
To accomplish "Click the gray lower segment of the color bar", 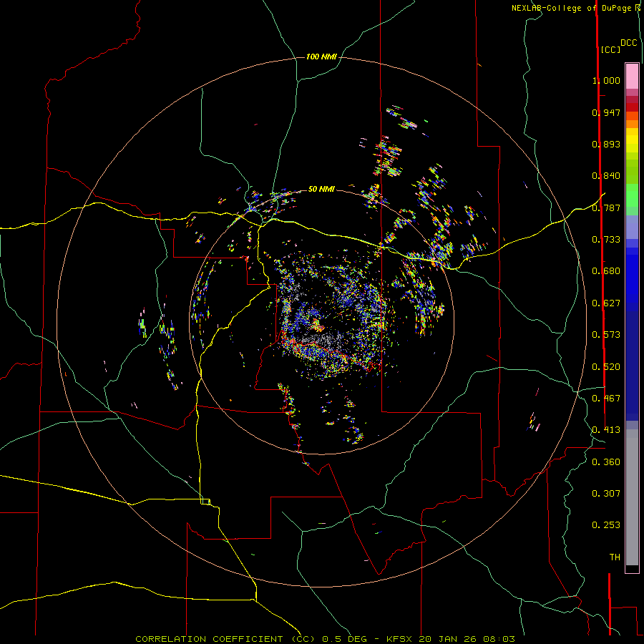I will point(632,497).
